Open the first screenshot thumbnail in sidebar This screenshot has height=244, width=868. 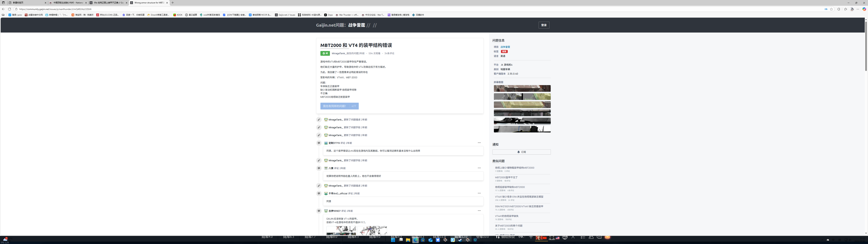click(522, 88)
